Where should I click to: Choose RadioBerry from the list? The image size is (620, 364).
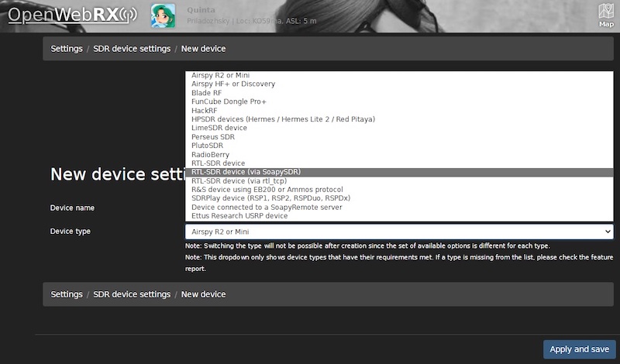coord(399,155)
